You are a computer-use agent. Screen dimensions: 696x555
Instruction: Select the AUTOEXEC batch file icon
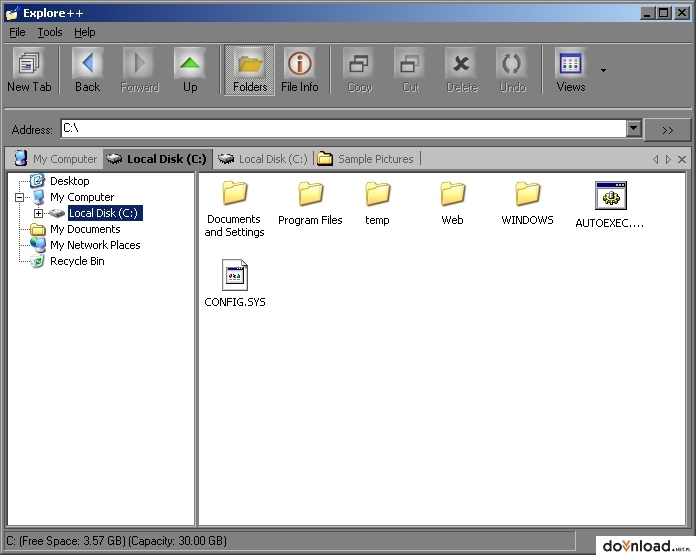tap(611, 195)
